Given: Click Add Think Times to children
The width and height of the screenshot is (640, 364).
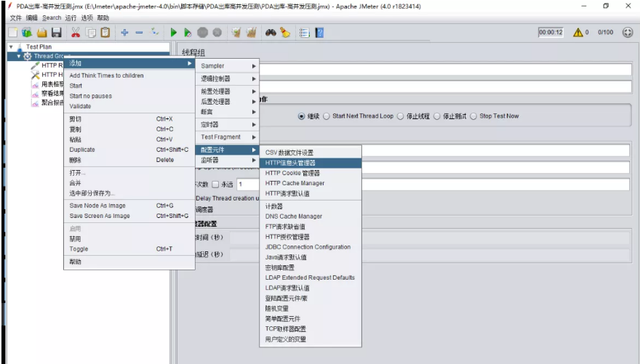Looking at the screenshot, I should pyautogui.click(x=129, y=76).
